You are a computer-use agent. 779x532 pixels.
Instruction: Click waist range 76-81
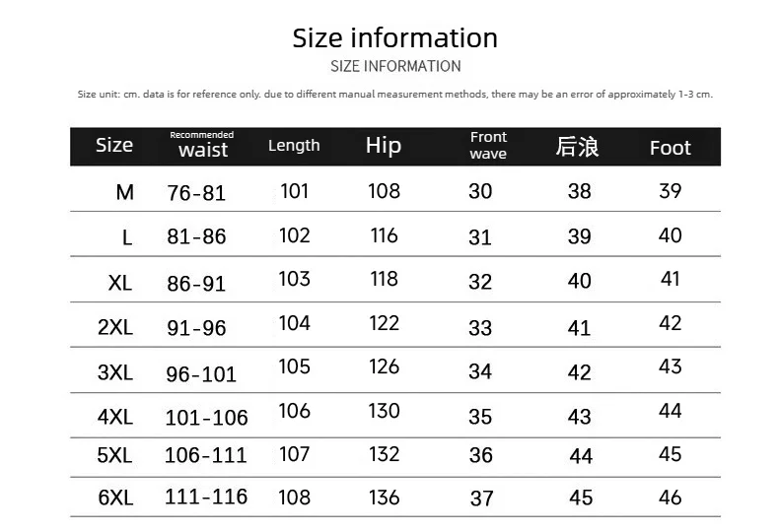coord(196,193)
